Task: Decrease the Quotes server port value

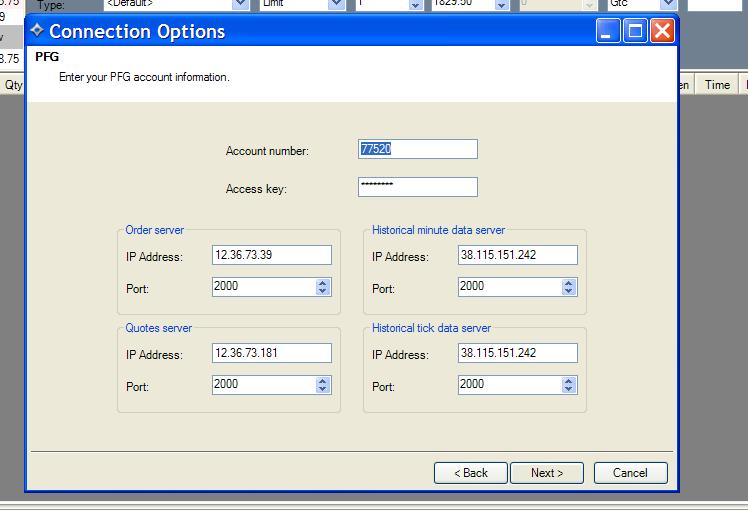Action: coord(323,388)
